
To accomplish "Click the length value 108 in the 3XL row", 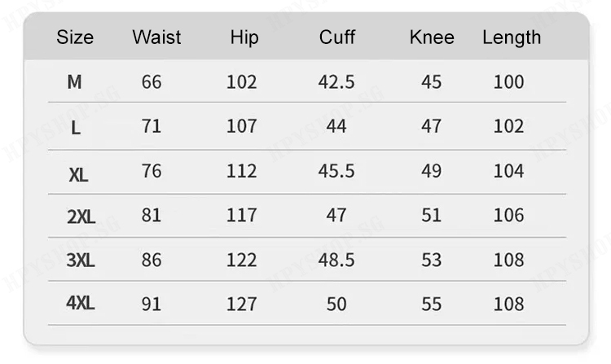I will coord(508,260).
